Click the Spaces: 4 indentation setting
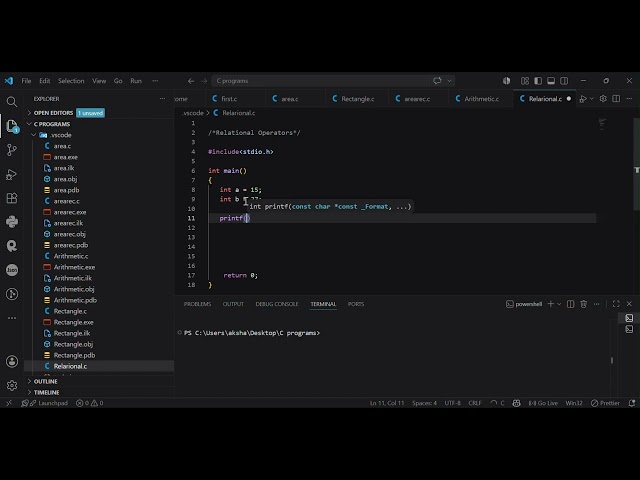Screen dimensions: 640x480 [424, 403]
